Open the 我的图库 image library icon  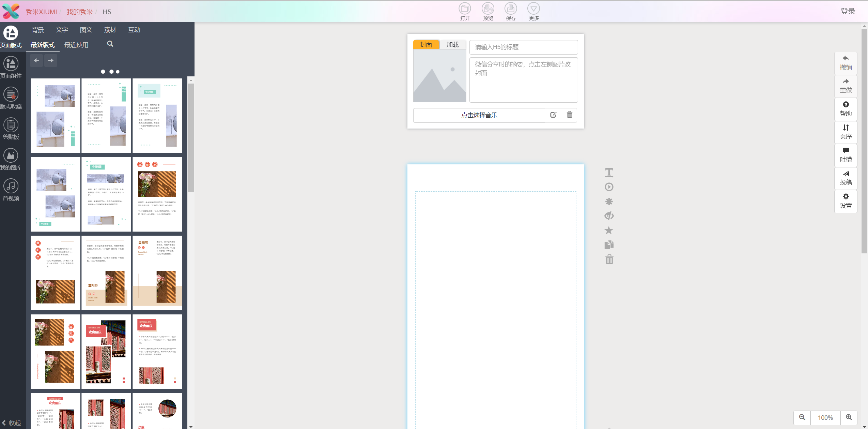11,160
